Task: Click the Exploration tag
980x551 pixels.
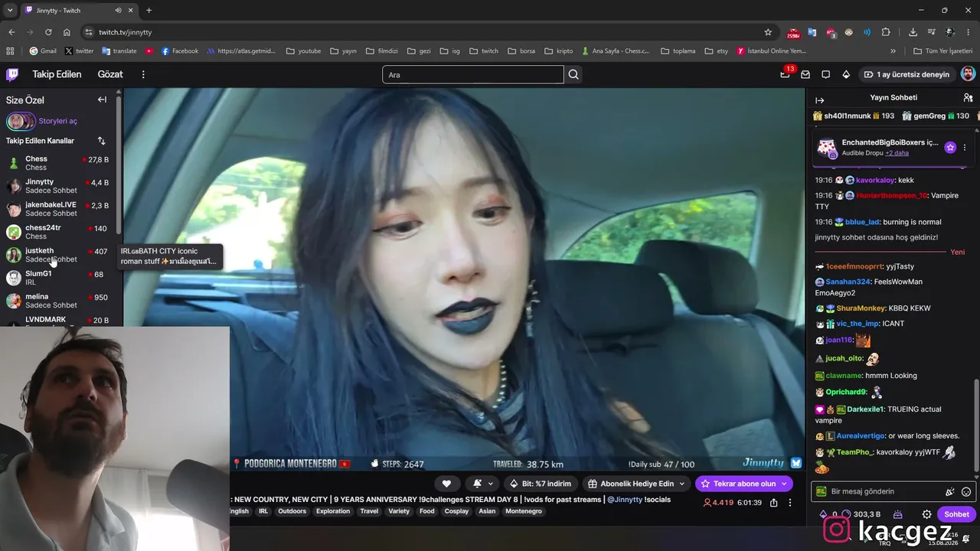Action: tap(333, 511)
